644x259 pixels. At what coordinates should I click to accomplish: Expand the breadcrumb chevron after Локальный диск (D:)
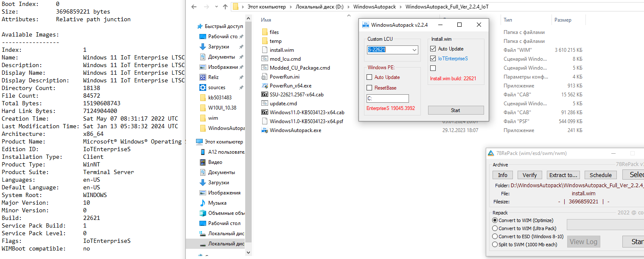coord(349,7)
